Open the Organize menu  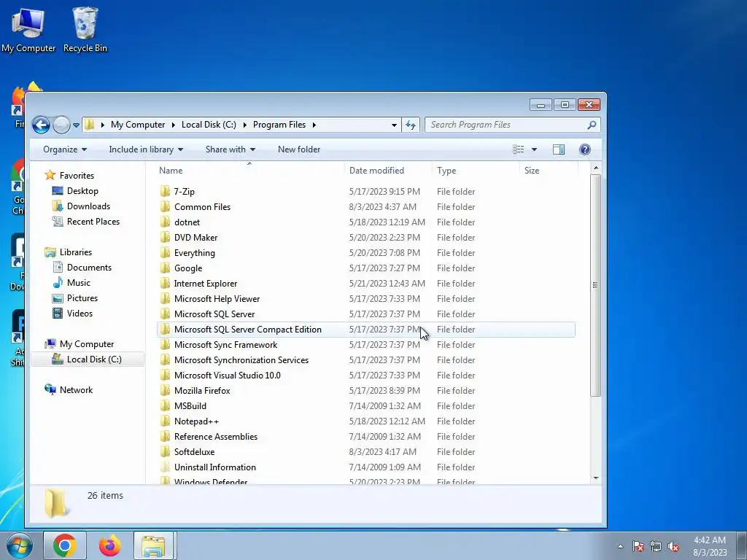(x=65, y=149)
